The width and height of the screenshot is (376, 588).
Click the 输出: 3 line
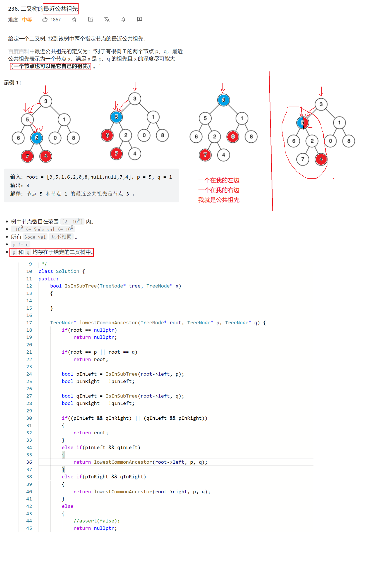click(x=20, y=185)
